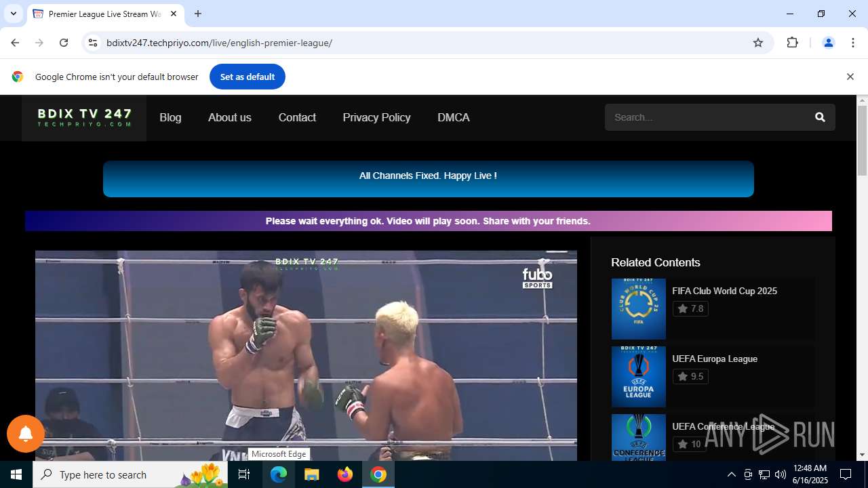Click the browser forward arrow
The height and width of the screenshot is (488, 868).
tap(39, 43)
